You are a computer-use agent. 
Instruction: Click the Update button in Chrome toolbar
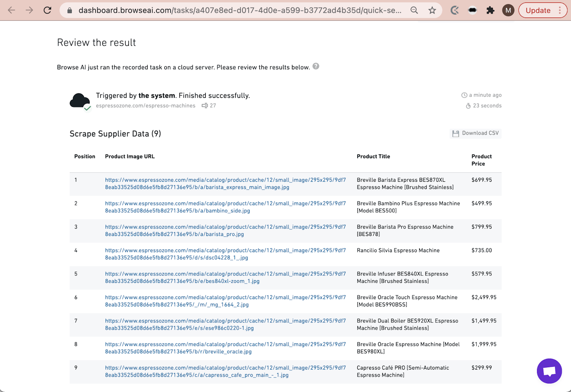(x=538, y=11)
